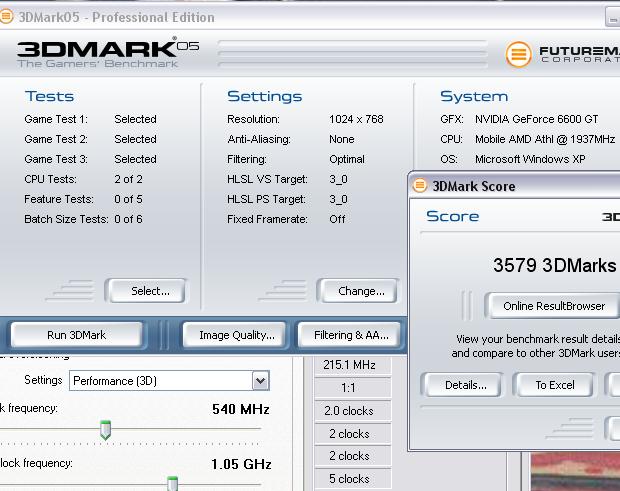
Task: Click the 3DMark05 title bar icon
Action: 6,17
